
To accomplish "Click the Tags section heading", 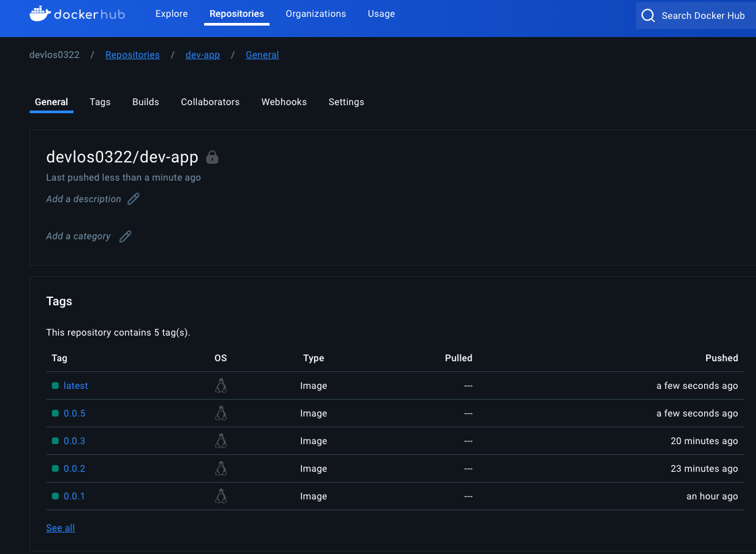I will tap(59, 301).
